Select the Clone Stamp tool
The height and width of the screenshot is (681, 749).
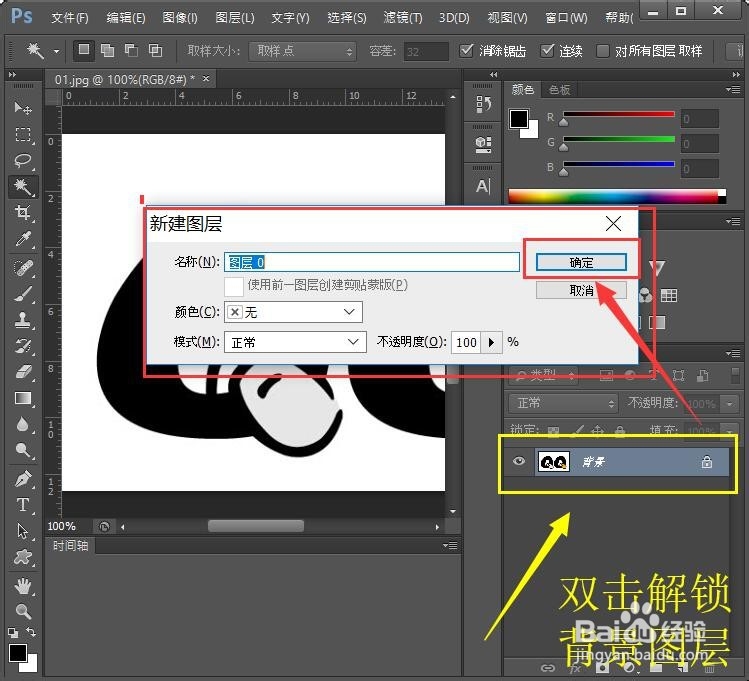pyautogui.click(x=22, y=319)
